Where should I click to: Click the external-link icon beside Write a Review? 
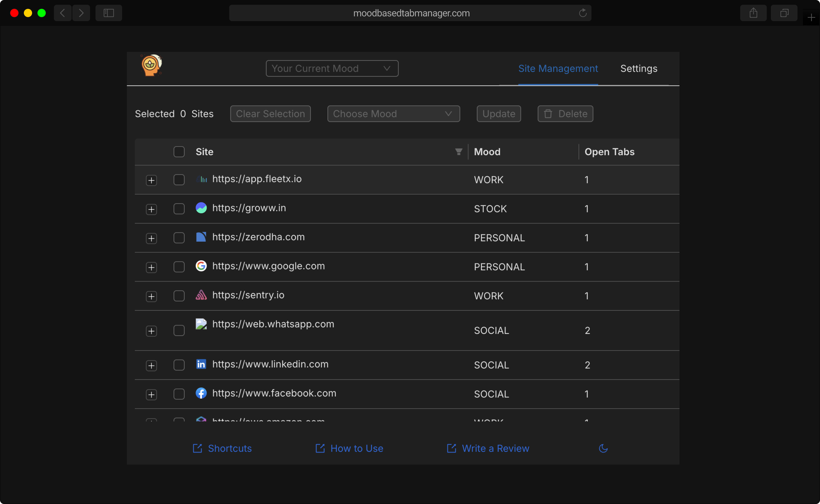click(451, 448)
